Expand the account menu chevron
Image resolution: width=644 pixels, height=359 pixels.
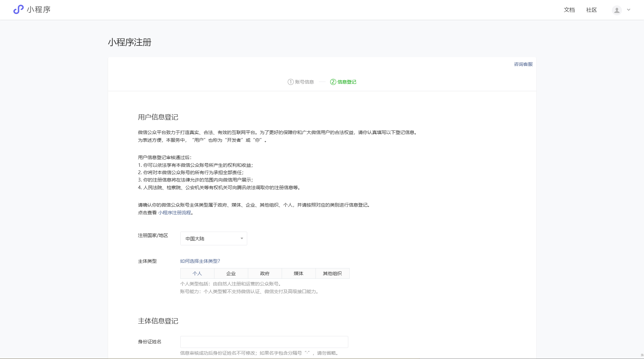[629, 10]
